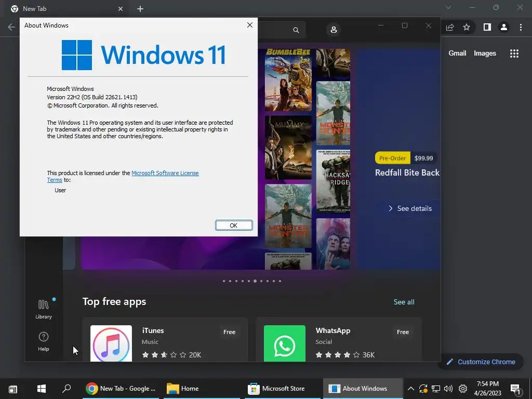Select the New Tab tab in Chrome
The height and width of the screenshot is (399, 532).
point(66,9)
